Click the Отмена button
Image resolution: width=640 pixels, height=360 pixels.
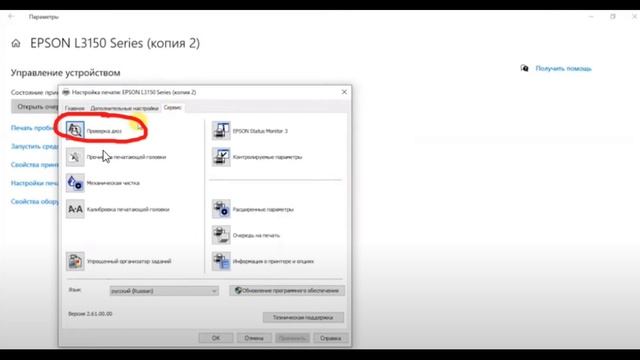point(254,338)
